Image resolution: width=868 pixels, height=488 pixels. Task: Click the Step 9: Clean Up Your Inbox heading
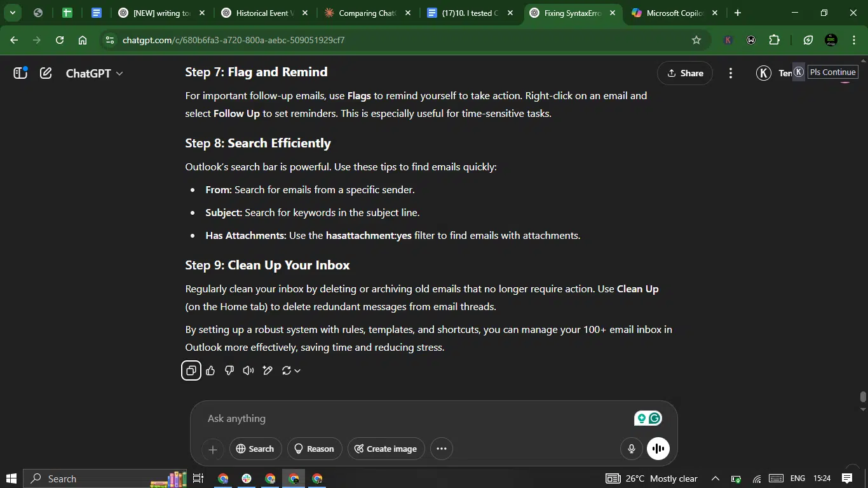(268, 265)
